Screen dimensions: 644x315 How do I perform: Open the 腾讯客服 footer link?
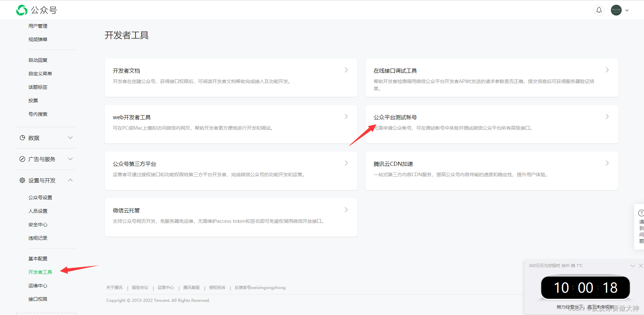[x=191, y=288]
